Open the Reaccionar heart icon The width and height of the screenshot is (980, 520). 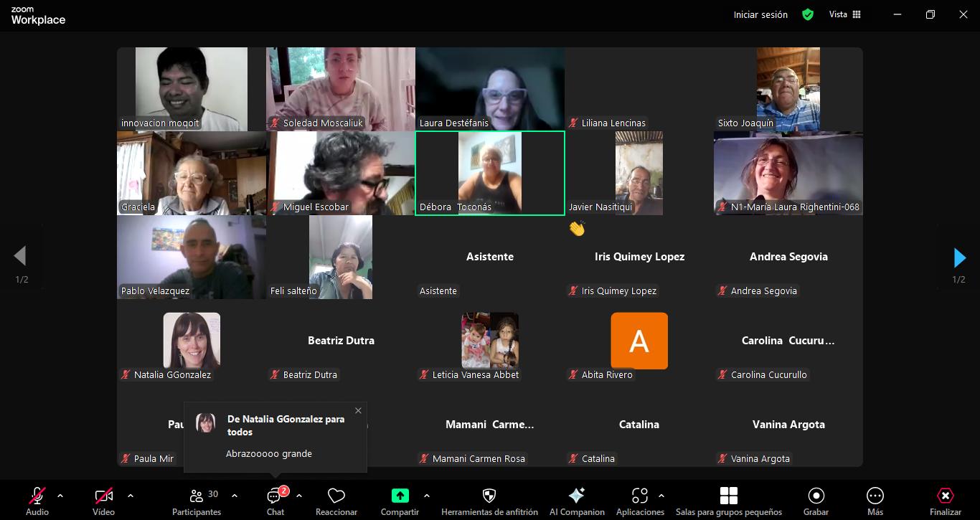[336, 496]
